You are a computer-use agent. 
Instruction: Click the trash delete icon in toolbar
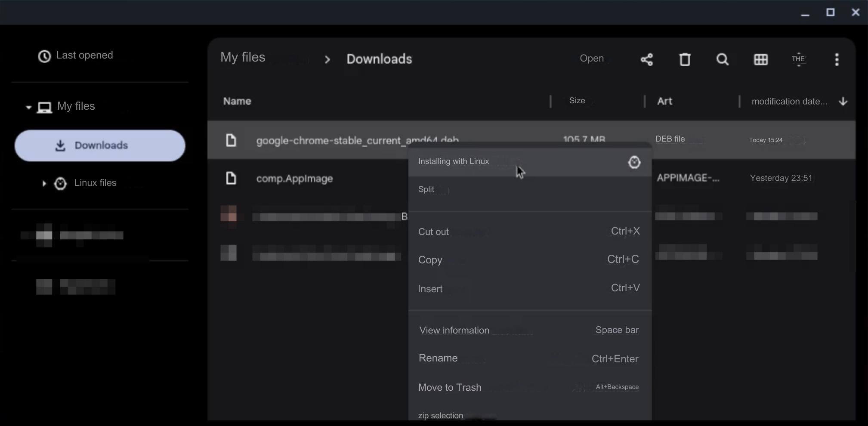685,59
